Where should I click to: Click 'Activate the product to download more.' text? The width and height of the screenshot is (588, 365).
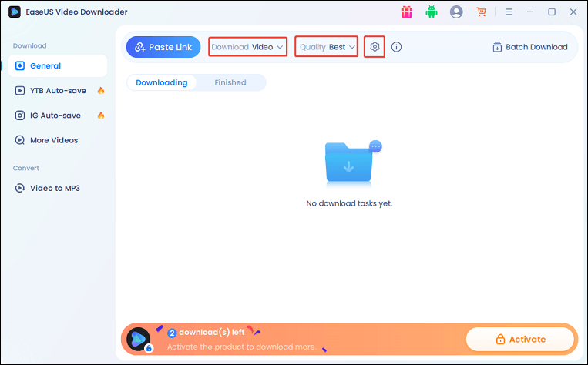tap(241, 347)
